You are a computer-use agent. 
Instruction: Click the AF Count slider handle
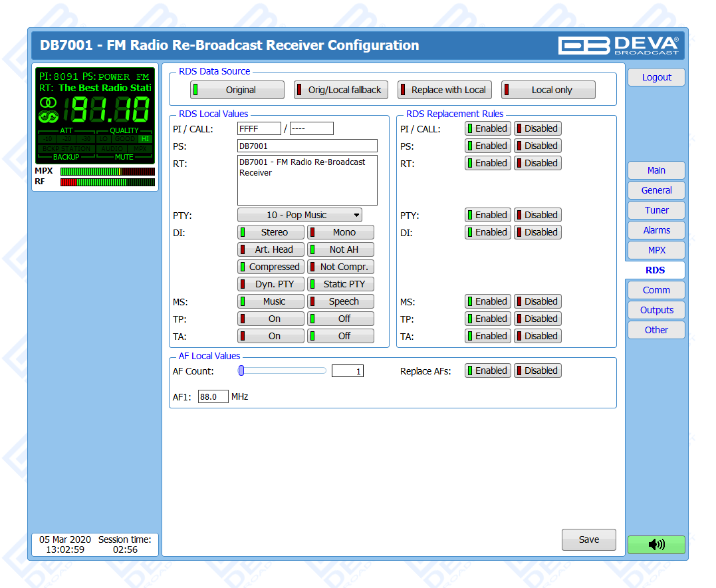click(242, 370)
